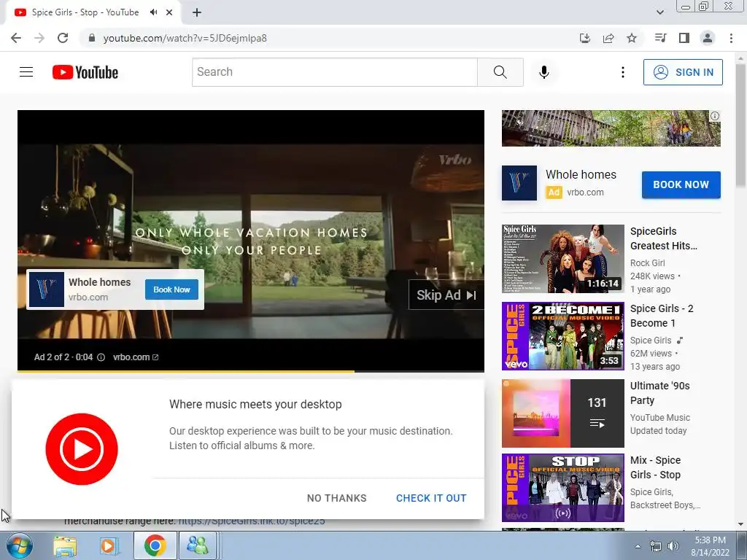Click the 'Rock Girl' channel name
This screenshot has width=747, height=560.
pos(648,262)
